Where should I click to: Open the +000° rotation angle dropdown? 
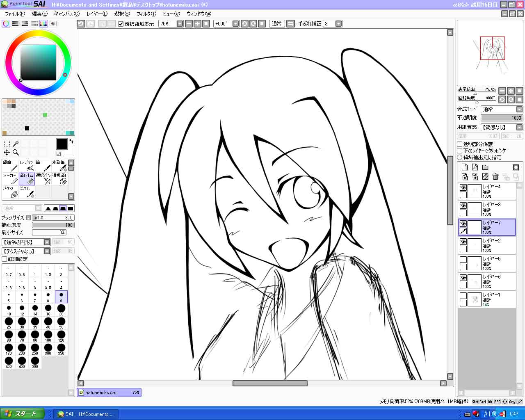click(235, 24)
